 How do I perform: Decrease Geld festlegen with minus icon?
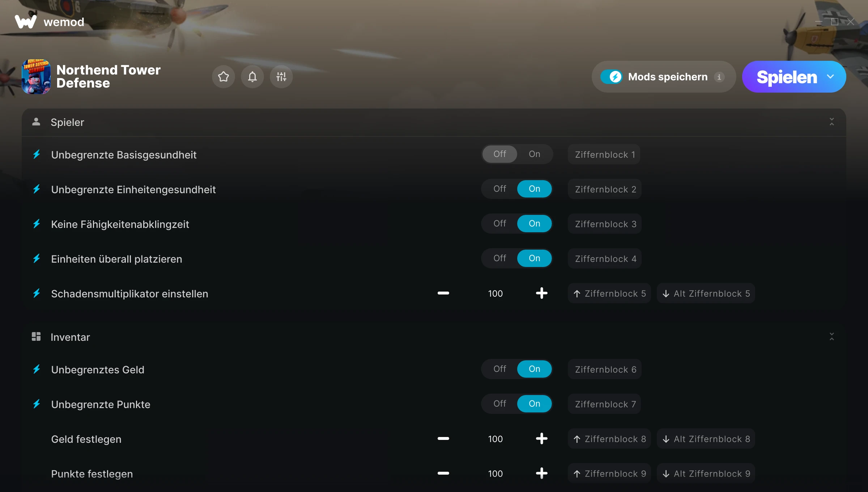pyautogui.click(x=443, y=438)
